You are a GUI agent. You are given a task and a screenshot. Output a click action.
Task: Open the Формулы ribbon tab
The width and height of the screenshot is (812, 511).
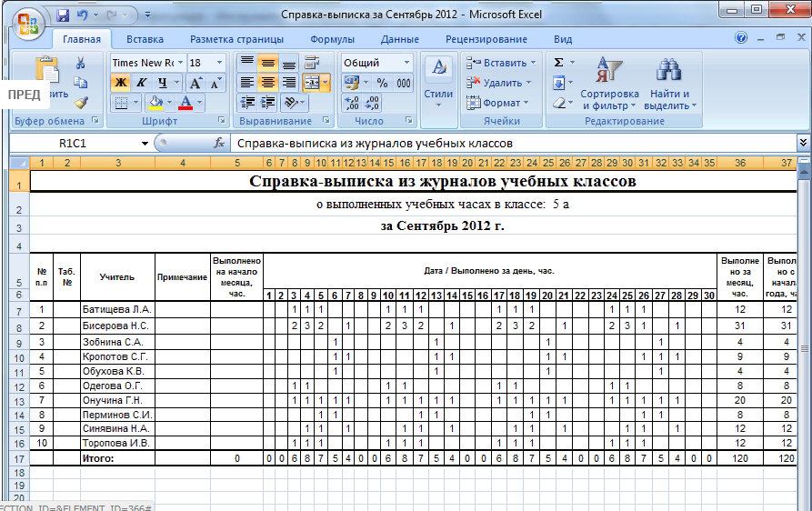pos(332,39)
